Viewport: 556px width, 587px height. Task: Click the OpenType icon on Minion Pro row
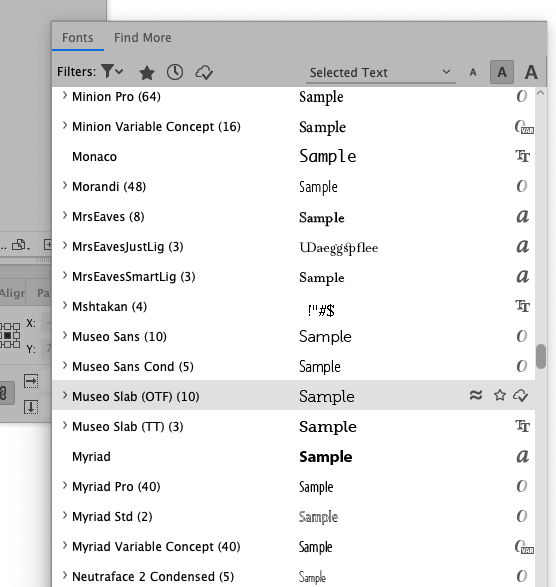click(x=522, y=96)
